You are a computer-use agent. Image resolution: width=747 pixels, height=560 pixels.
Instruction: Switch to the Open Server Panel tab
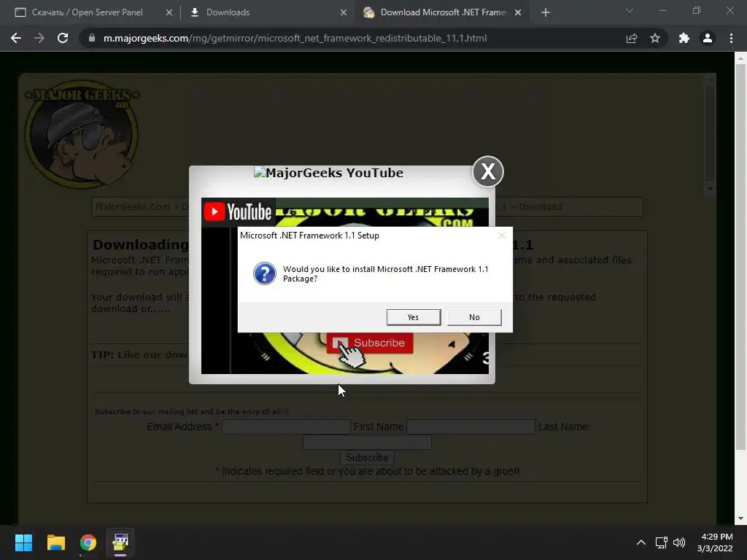click(87, 12)
